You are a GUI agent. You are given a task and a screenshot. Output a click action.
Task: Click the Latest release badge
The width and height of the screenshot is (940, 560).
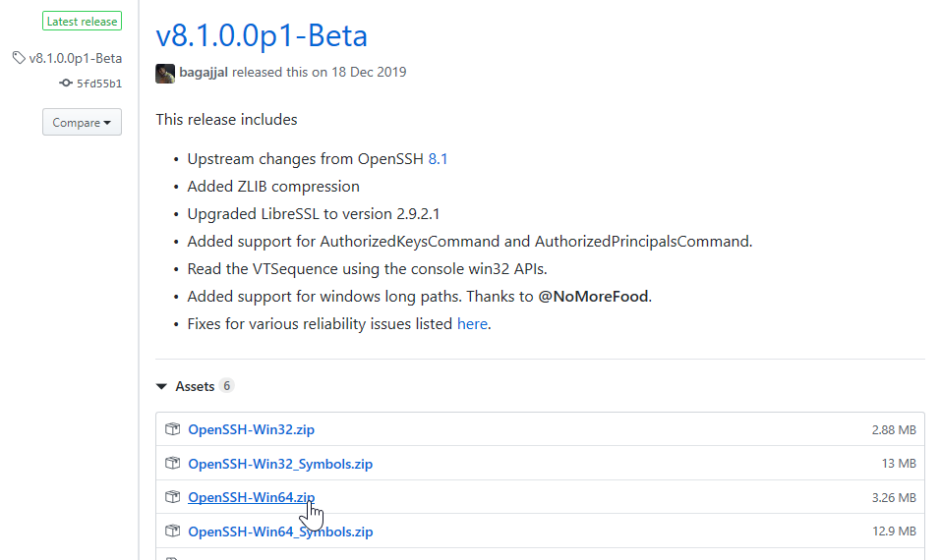pyautogui.click(x=83, y=21)
